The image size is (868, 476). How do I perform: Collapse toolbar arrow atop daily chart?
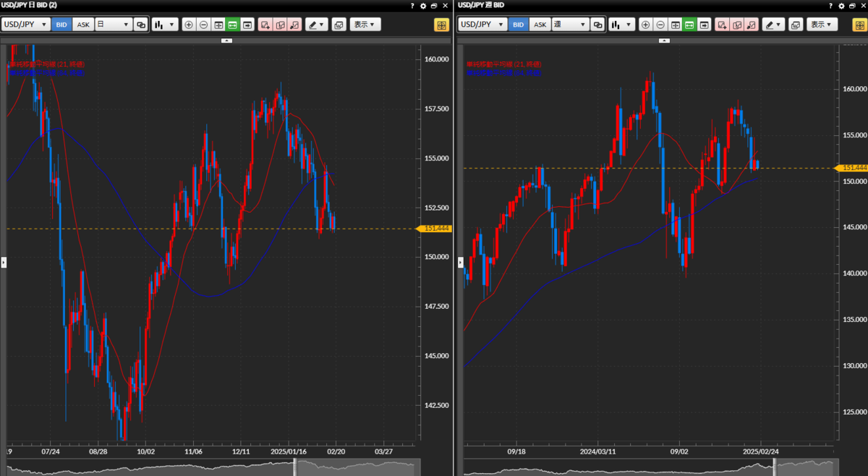(226, 41)
